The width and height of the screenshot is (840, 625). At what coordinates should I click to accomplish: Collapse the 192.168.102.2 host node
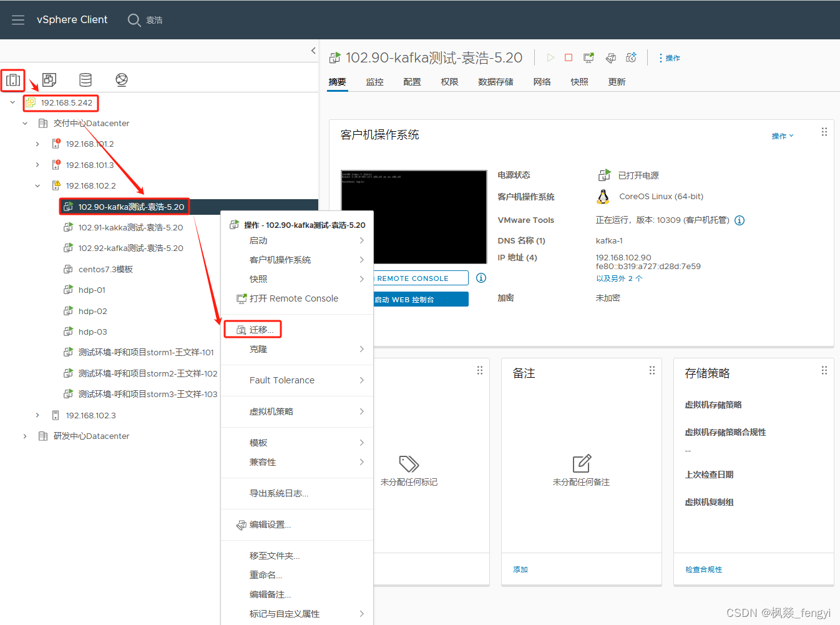coord(37,186)
